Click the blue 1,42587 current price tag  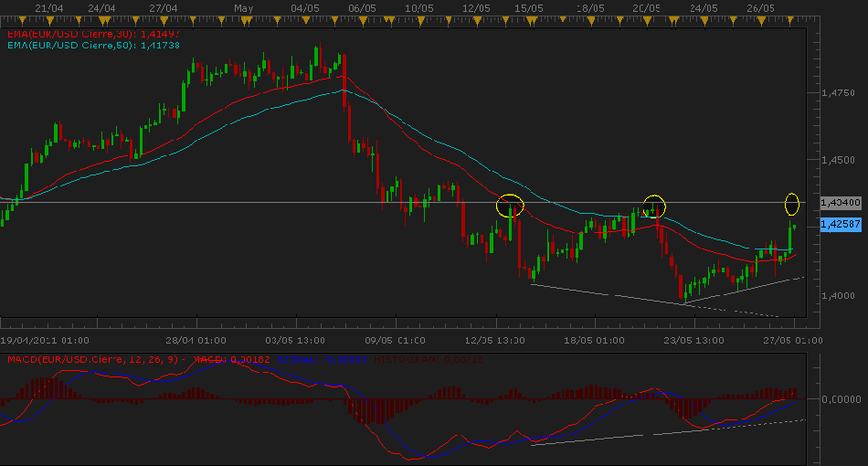(841, 224)
